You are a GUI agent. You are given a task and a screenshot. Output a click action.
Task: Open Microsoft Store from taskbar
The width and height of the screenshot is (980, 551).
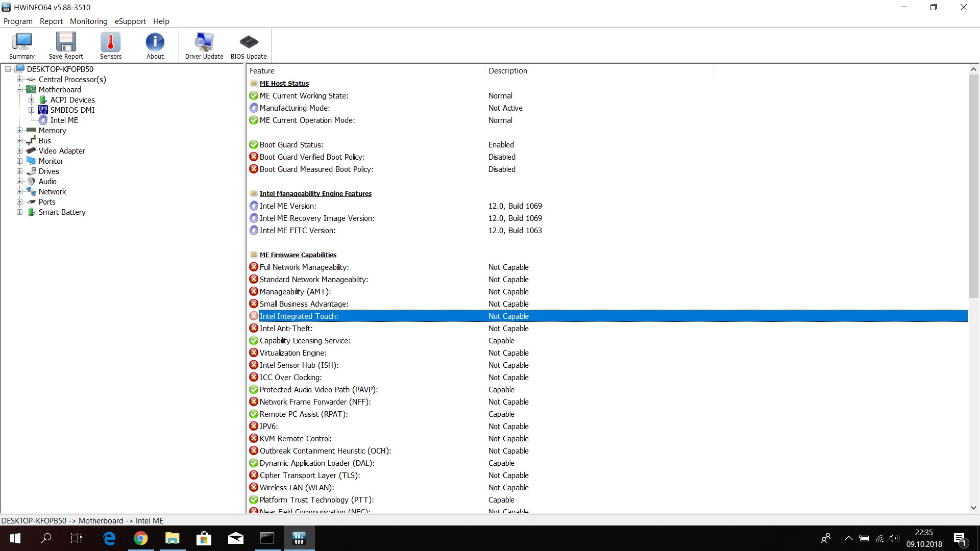pos(204,538)
